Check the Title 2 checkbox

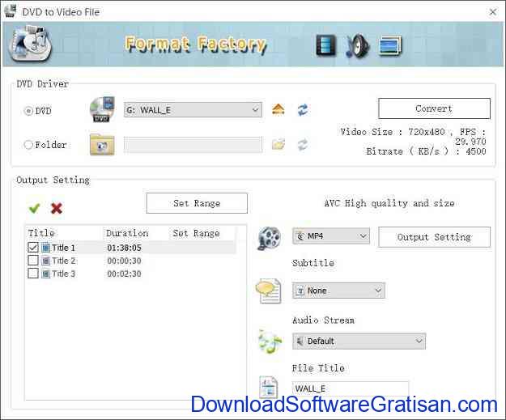point(33,261)
